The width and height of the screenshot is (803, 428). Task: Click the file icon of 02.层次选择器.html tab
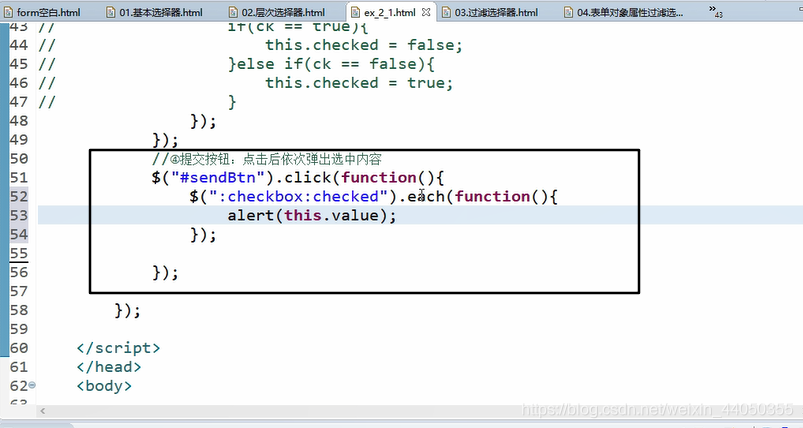coord(233,12)
